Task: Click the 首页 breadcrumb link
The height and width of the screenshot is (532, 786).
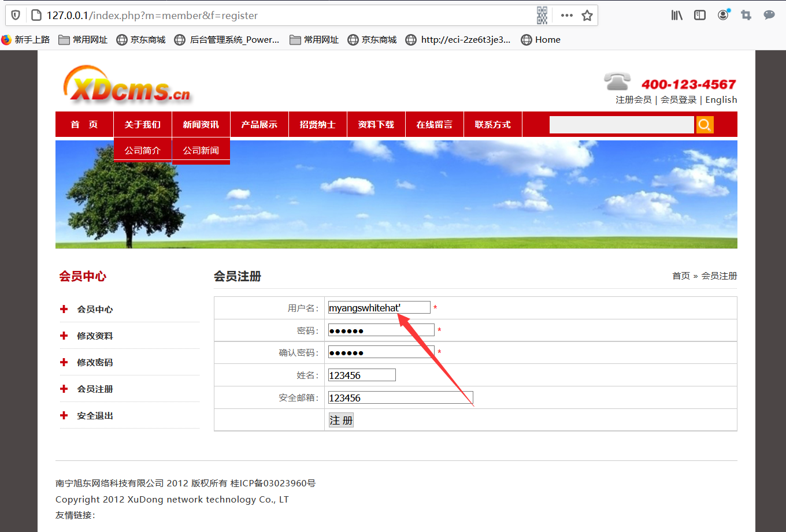Action: coord(681,276)
